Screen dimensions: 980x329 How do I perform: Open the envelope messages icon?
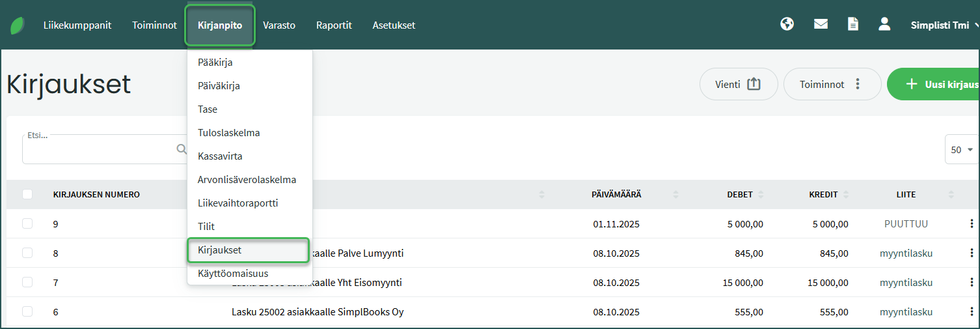(821, 25)
